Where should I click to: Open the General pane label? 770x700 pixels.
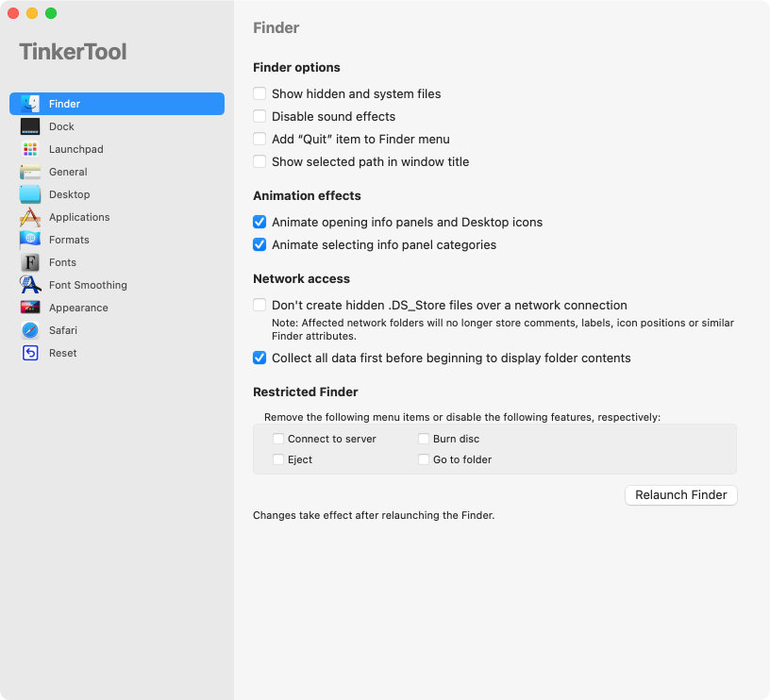point(68,172)
